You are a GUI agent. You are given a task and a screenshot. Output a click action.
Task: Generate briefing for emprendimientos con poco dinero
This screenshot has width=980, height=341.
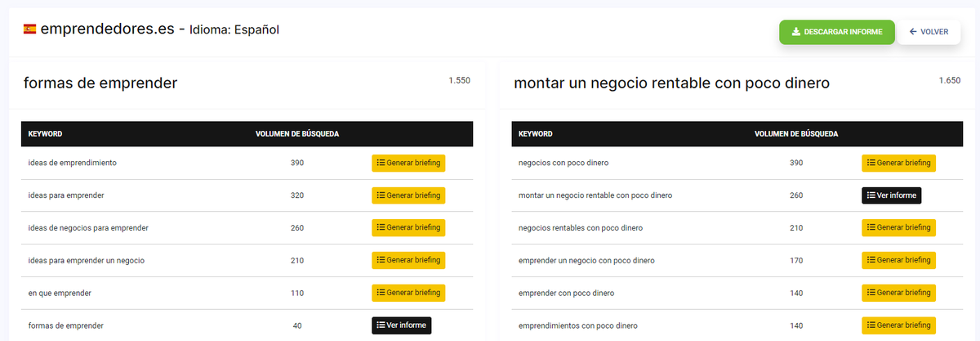coord(898,325)
